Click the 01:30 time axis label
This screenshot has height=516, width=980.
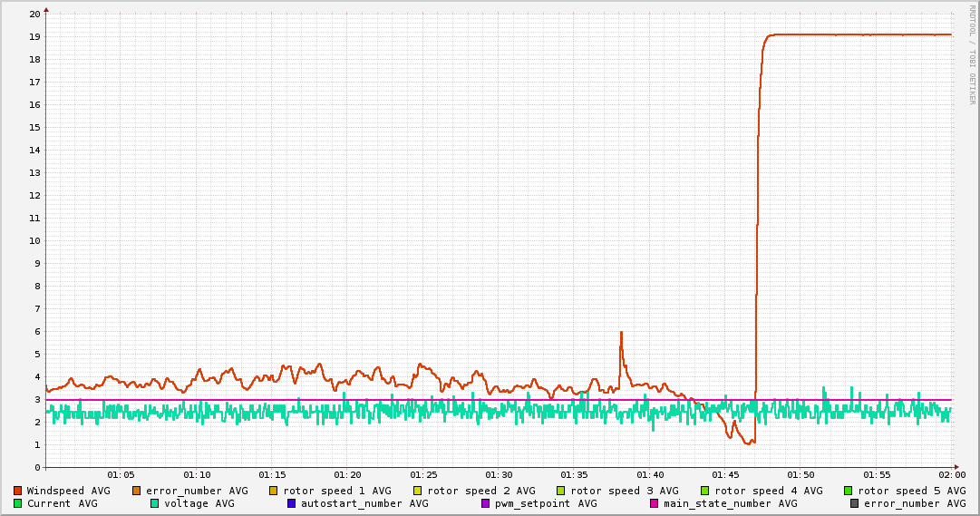pyautogui.click(x=499, y=474)
